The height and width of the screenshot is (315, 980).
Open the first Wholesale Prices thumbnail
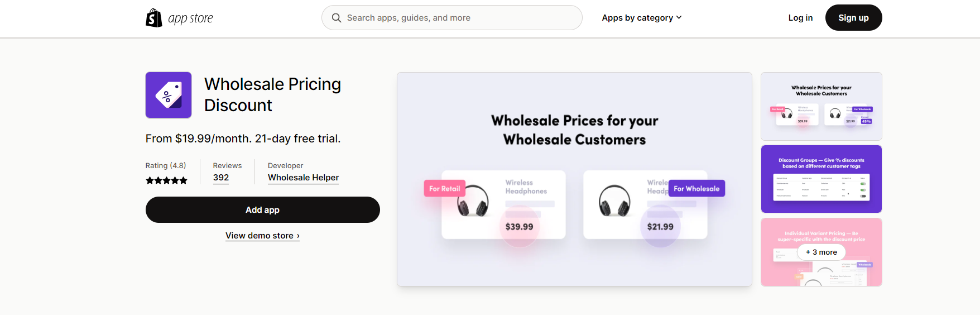822,106
